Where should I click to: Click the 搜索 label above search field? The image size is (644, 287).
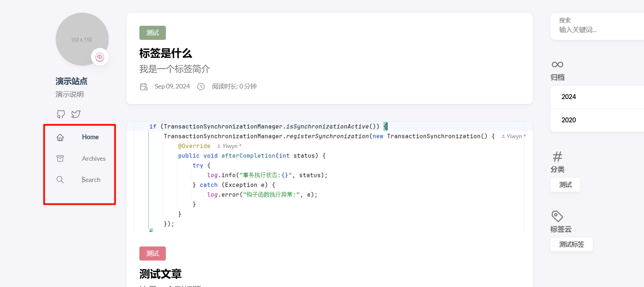tap(565, 20)
